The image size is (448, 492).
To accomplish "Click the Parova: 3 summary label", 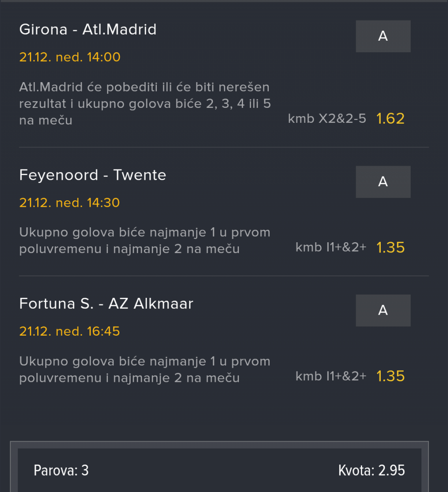I will 61,471.
